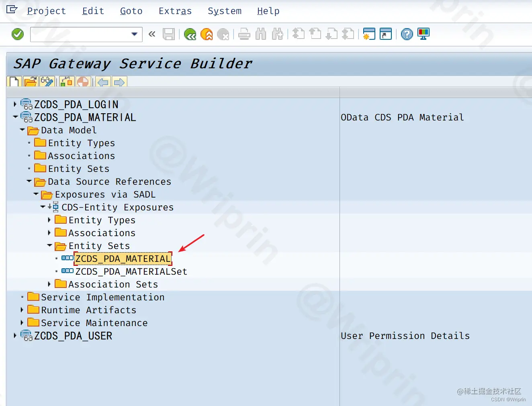Collapse command field with double-chevron icon
Screen dimensions: 532x406
pyautogui.click(x=152, y=34)
